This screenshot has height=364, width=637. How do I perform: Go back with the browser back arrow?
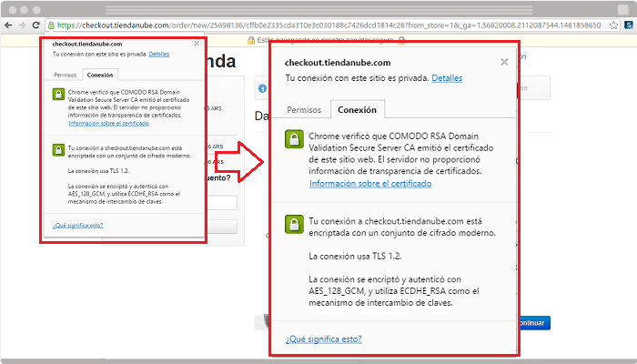click(8, 25)
